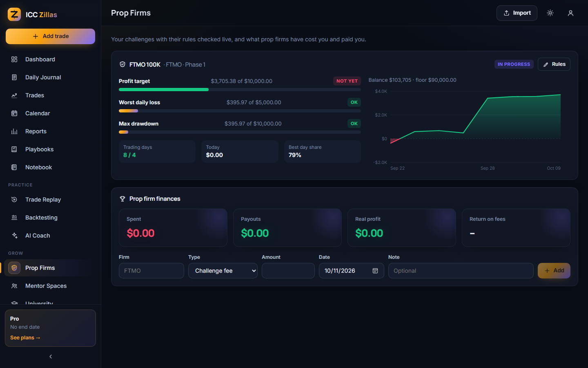Image resolution: width=588 pixels, height=368 pixels.
Task: Open the Type dropdown showing Challenge fee
Action: (223, 271)
